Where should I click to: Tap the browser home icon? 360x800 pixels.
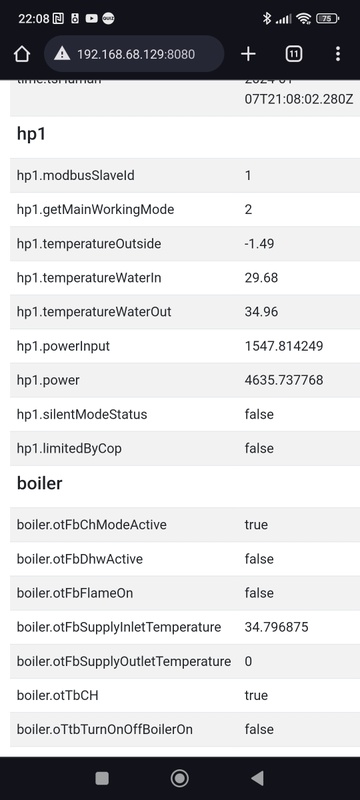click(21, 54)
